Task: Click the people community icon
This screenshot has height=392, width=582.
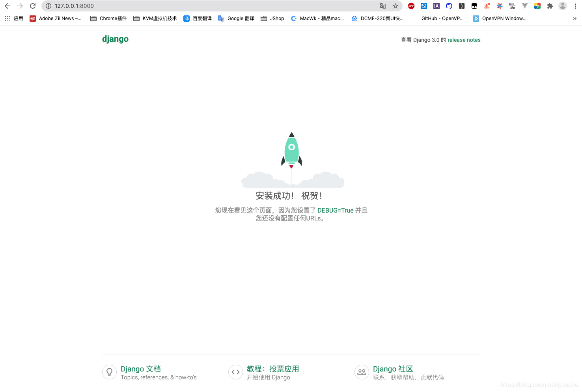Action: [362, 372]
